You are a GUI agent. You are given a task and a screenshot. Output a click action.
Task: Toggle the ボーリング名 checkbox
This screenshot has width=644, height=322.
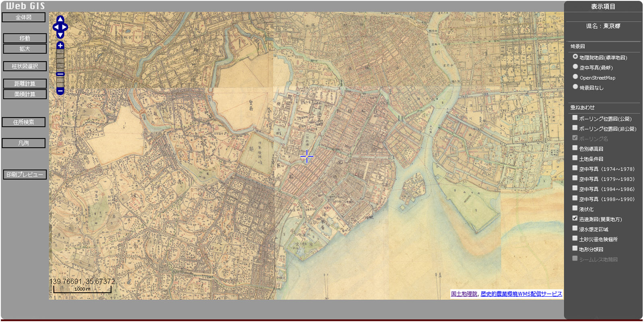575,138
